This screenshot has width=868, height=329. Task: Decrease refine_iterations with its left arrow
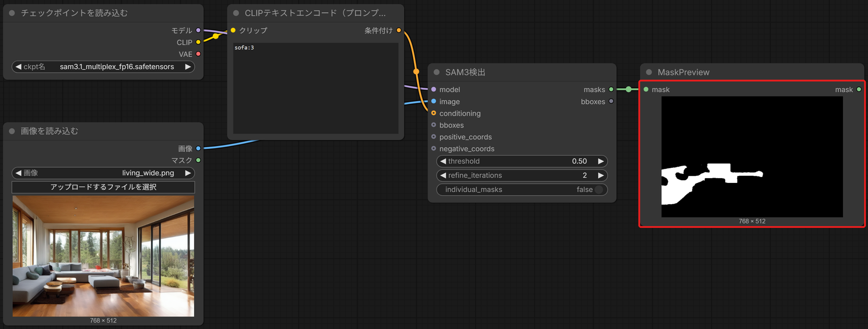443,175
